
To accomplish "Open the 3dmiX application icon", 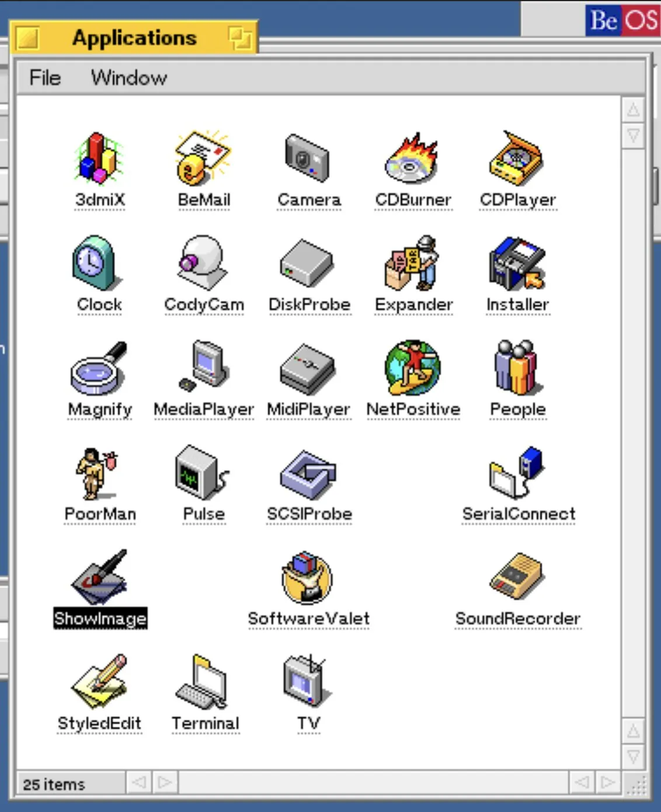I will pyautogui.click(x=99, y=158).
